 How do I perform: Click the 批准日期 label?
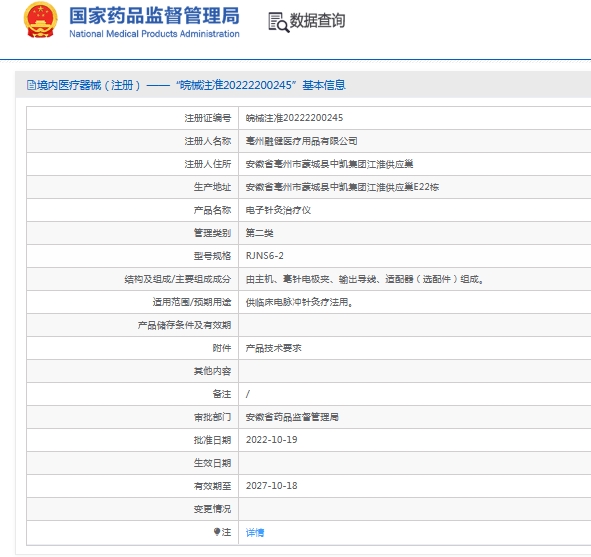pos(212,440)
